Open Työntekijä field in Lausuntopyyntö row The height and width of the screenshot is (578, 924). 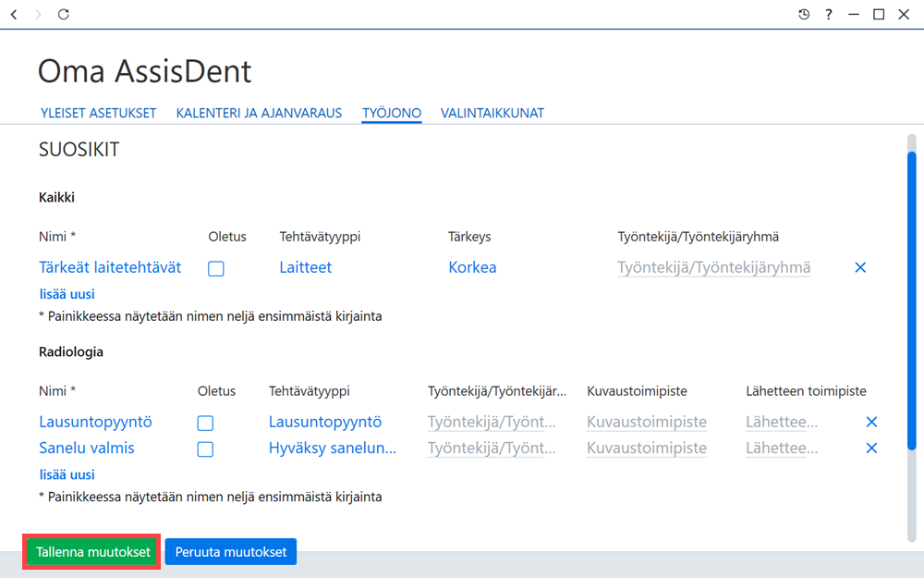point(492,423)
